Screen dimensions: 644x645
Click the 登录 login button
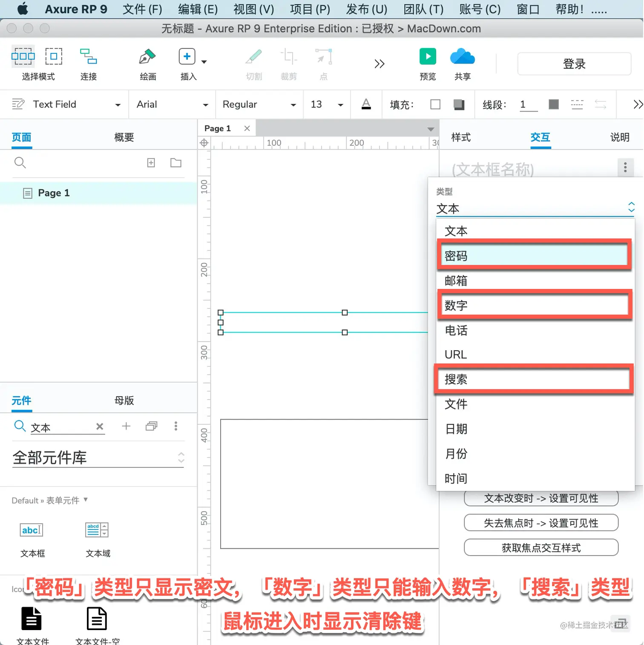point(574,64)
